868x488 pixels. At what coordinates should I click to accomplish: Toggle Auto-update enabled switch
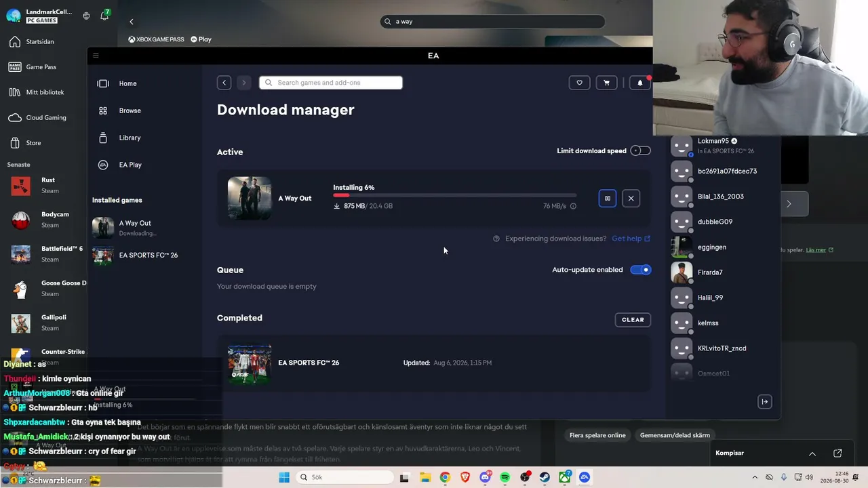pos(640,270)
